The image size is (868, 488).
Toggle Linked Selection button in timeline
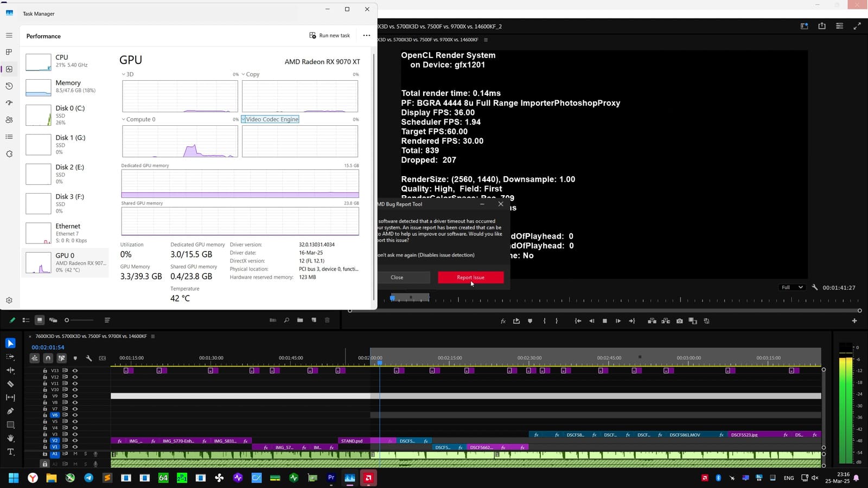click(x=61, y=358)
